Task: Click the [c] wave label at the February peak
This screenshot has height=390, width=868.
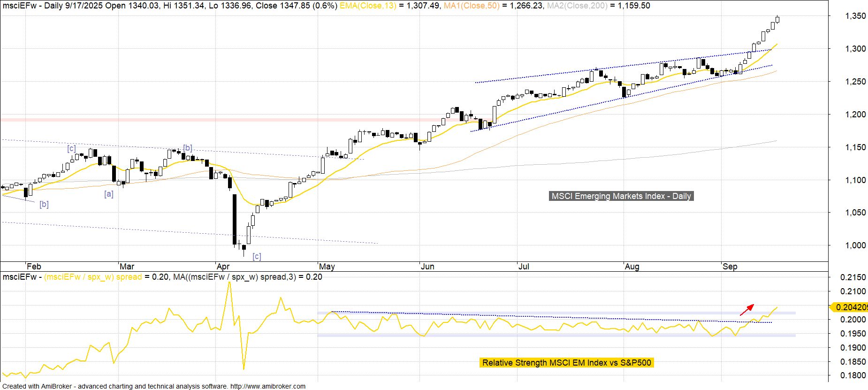Action: point(71,149)
